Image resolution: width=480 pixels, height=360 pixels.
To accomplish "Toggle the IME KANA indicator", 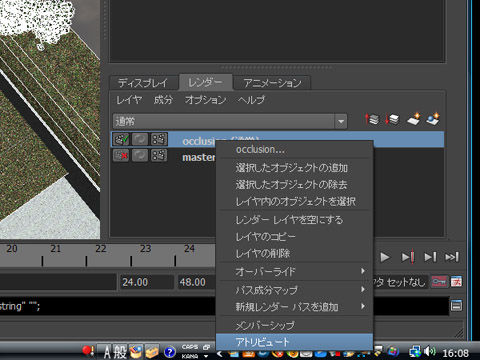I will (190, 356).
